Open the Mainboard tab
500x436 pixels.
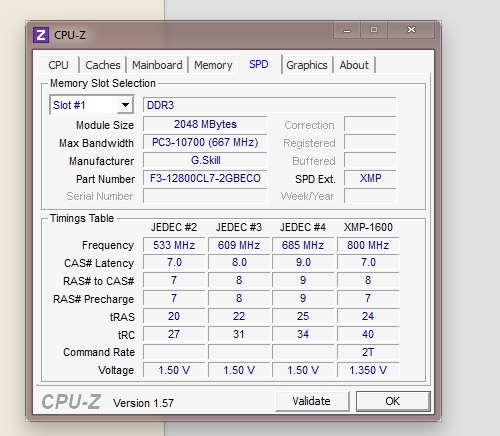tap(157, 65)
